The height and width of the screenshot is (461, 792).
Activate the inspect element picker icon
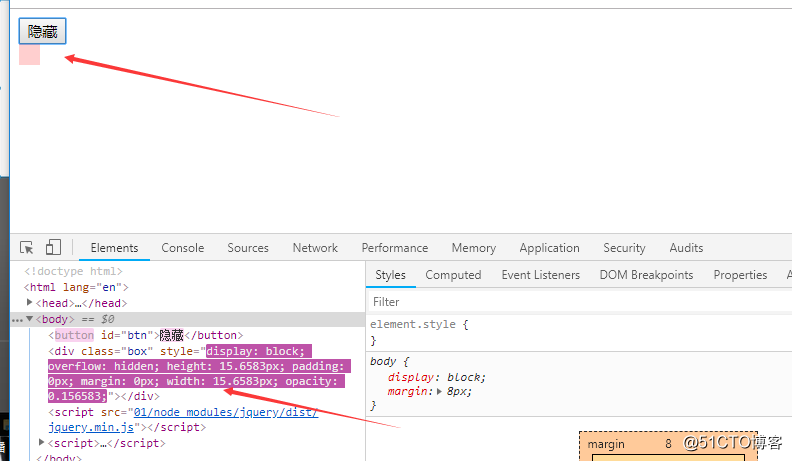pyautogui.click(x=27, y=247)
